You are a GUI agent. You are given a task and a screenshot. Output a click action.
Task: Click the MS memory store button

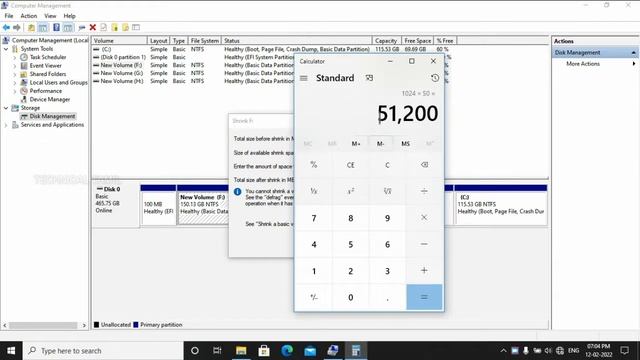405,144
